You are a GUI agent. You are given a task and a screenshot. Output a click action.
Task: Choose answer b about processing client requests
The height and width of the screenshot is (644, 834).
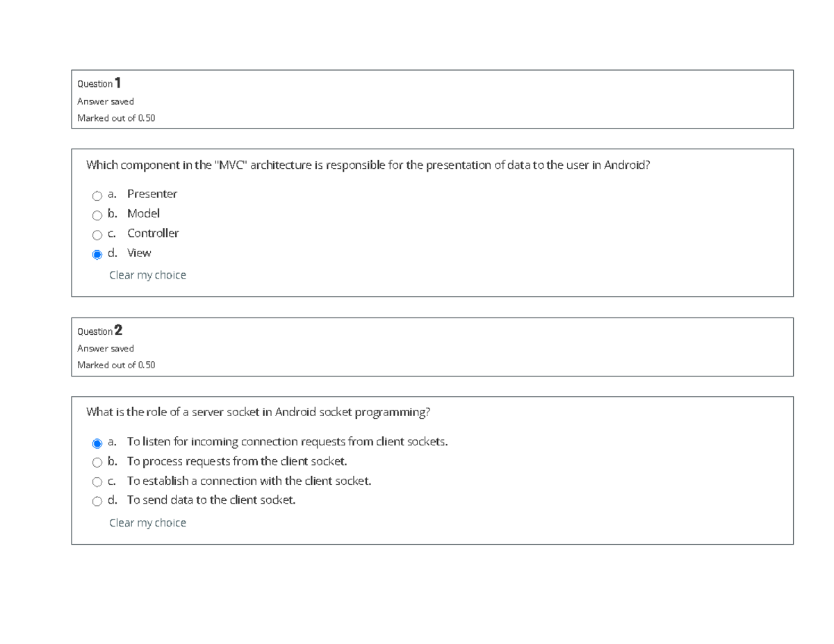click(x=97, y=461)
